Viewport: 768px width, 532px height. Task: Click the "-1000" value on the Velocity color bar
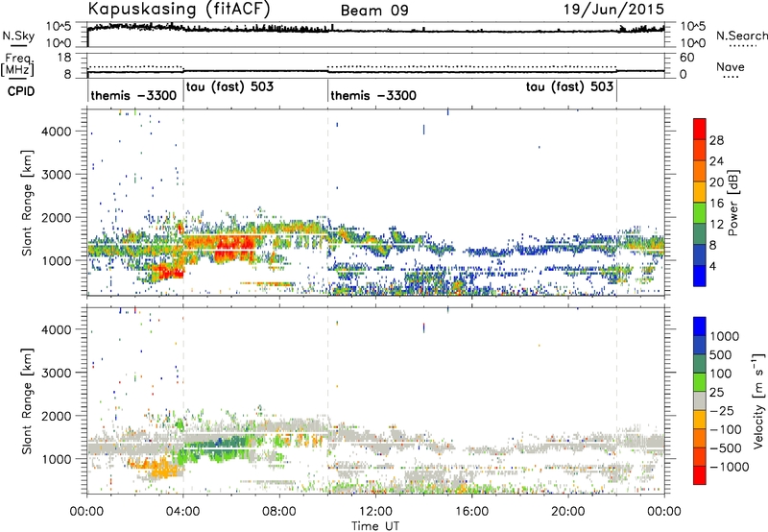tap(730, 467)
